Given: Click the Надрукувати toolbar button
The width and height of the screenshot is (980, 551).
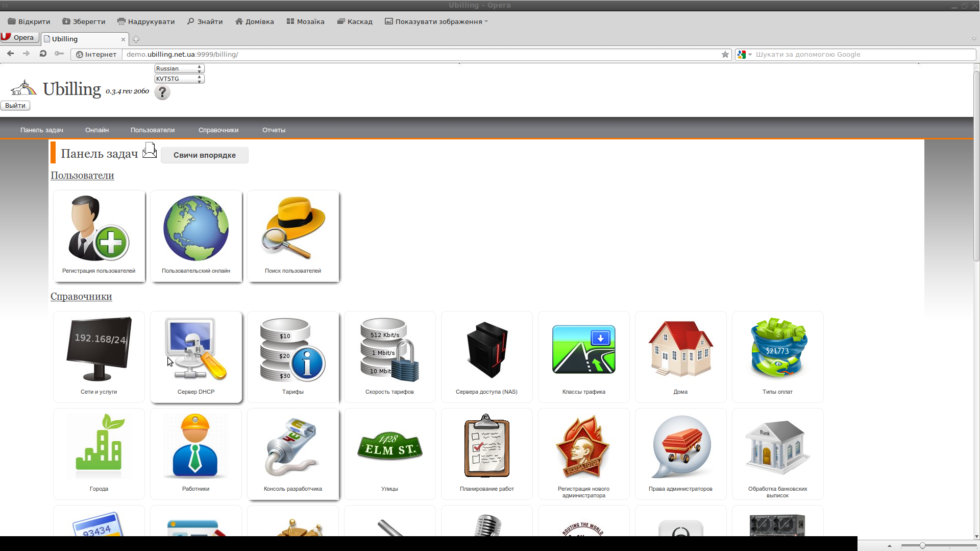Looking at the screenshot, I should (x=146, y=21).
